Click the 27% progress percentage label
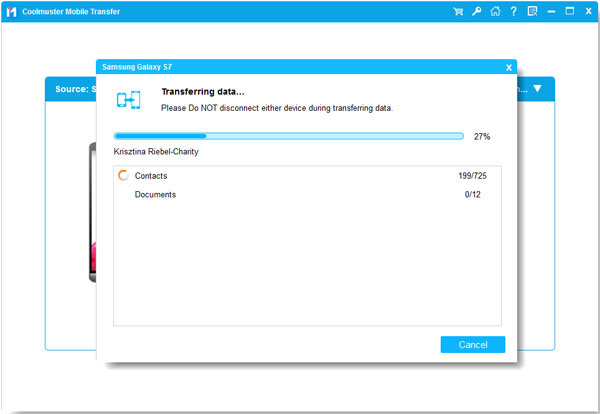Image resolution: width=600 pixels, height=414 pixels. 482,136
